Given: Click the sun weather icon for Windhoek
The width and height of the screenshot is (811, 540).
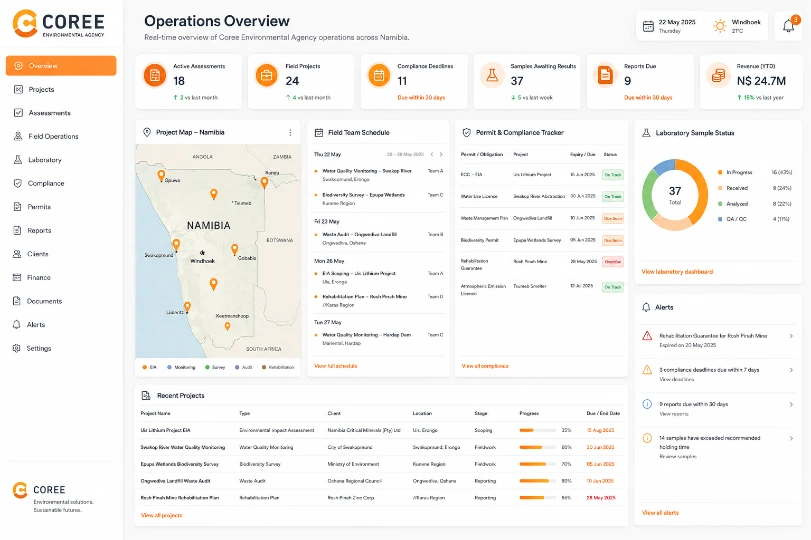Looking at the screenshot, I should [719, 26].
